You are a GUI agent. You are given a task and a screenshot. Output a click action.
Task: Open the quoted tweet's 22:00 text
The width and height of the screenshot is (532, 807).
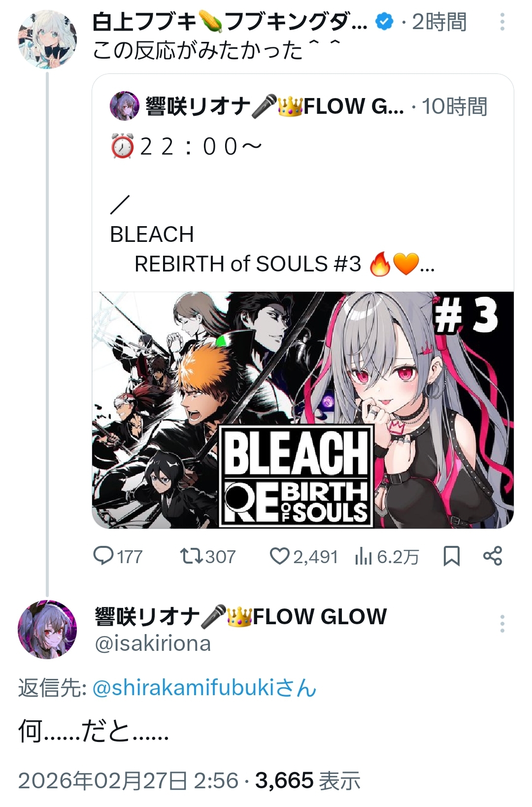click(x=187, y=147)
